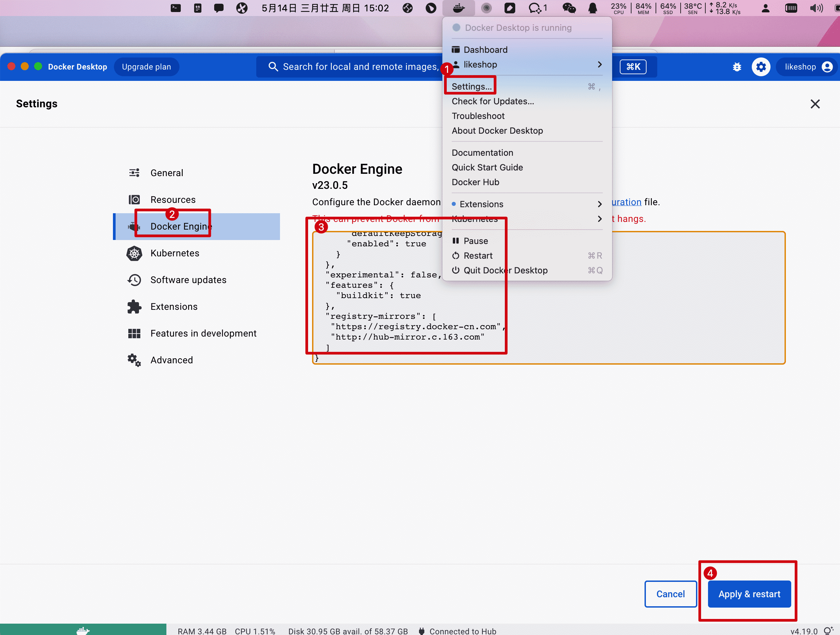Expand the likeshop submenu arrow
840x635 pixels.
coord(600,65)
